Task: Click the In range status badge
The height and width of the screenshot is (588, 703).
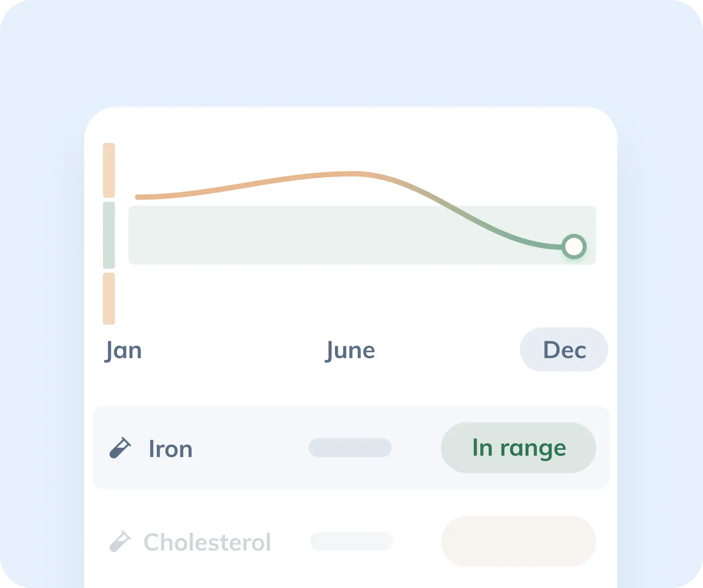Action: click(x=519, y=448)
